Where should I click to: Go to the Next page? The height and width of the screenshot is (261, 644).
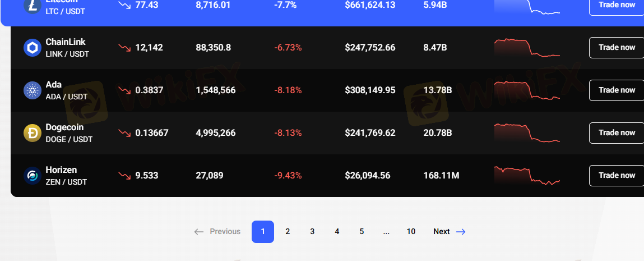click(449, 232)
